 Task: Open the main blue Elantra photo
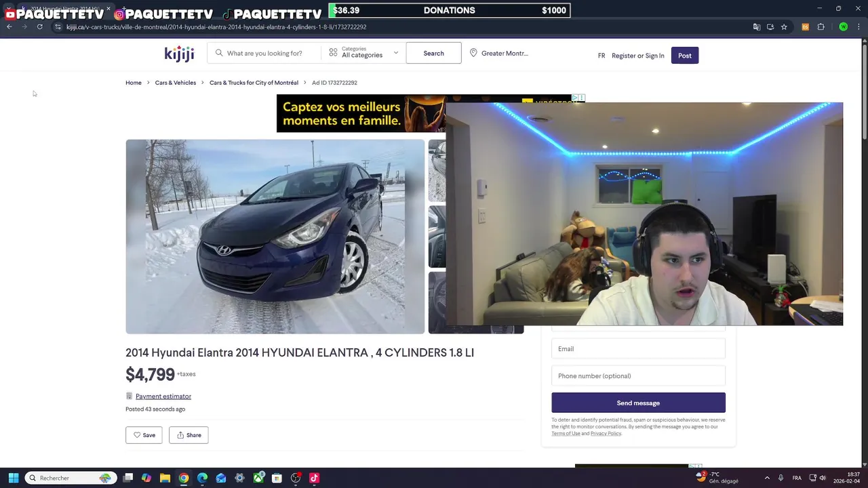click(x=275, y=237)
